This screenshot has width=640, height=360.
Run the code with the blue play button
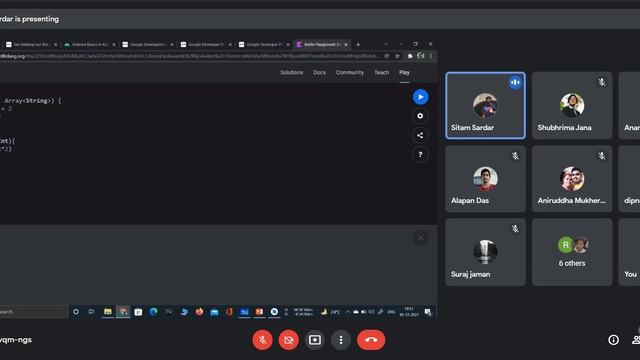pyautogui.click(x=420, y=97)
